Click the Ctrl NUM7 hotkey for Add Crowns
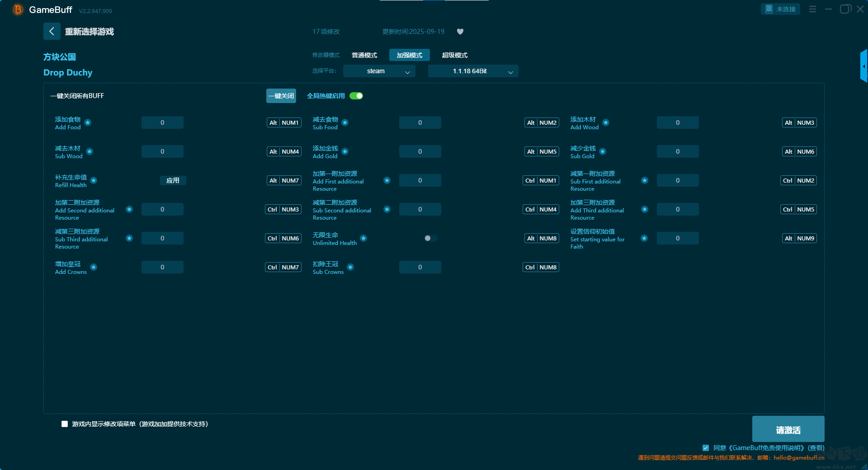Viewport: 868px width, 470px height. [x=283, y=267]
